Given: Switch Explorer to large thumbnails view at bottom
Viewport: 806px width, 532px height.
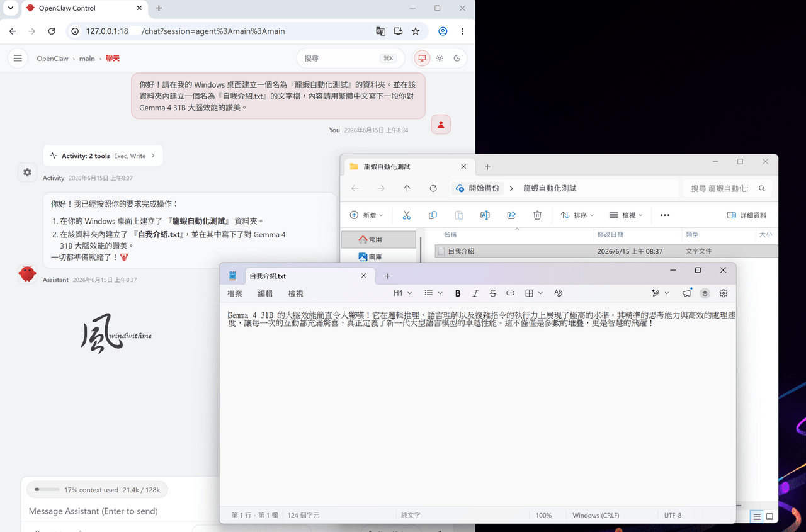Looking at the screenshot, I should click(769, 517).
